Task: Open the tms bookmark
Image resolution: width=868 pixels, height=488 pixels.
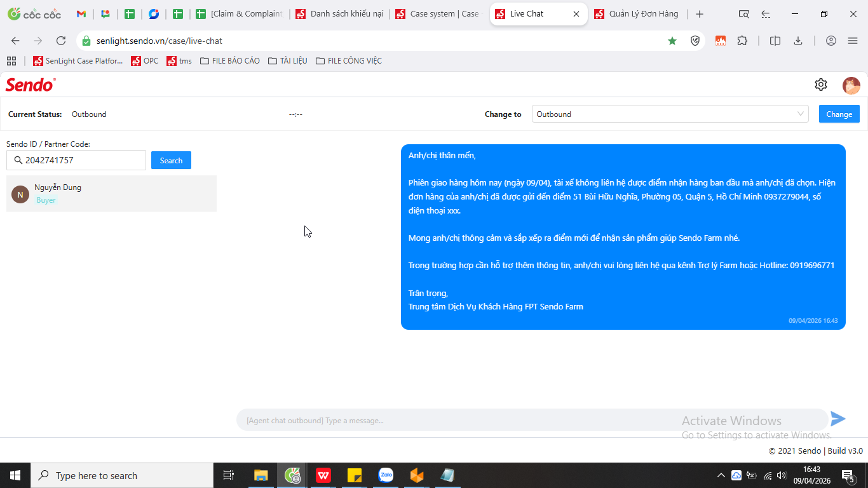Action: [179, 61]
